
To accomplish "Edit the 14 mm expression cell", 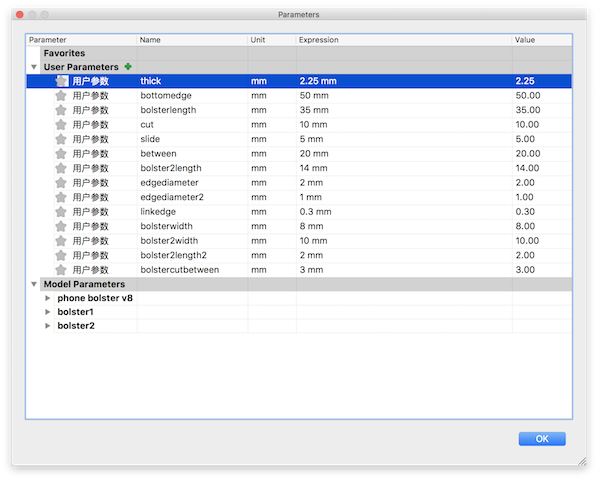I will [404, 168].
